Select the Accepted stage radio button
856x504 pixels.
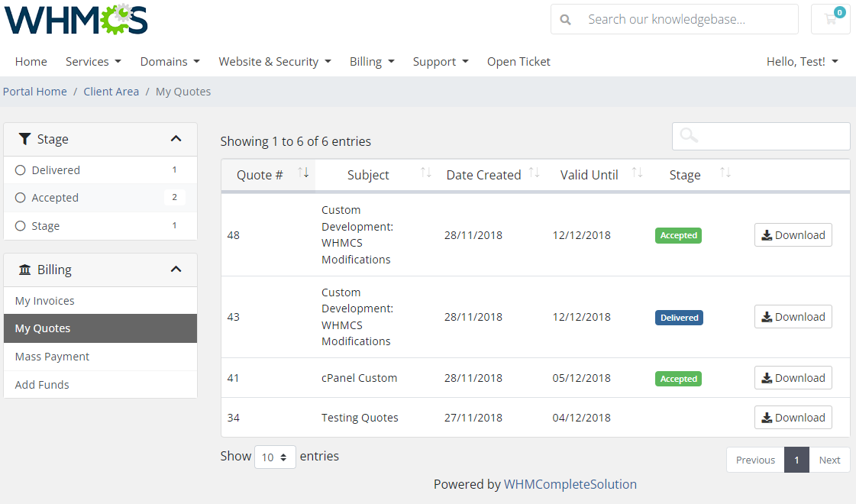[20, 198]
